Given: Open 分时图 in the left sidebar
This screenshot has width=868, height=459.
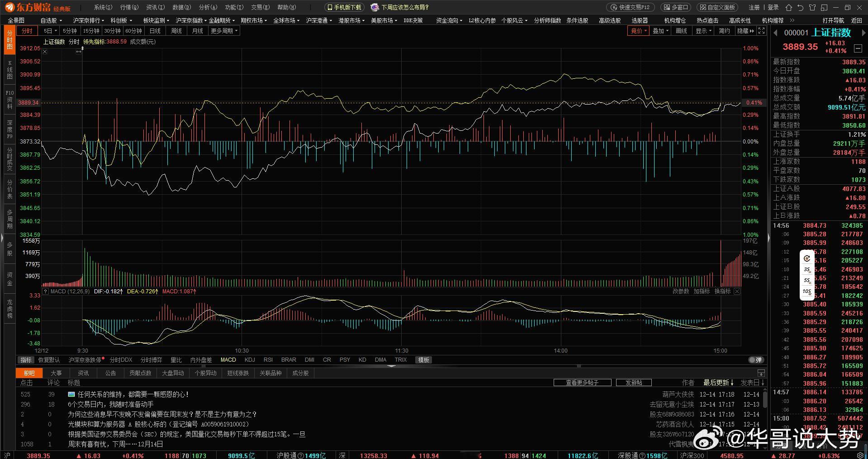Looking at the screenshot, I should (x=9, y=40).
